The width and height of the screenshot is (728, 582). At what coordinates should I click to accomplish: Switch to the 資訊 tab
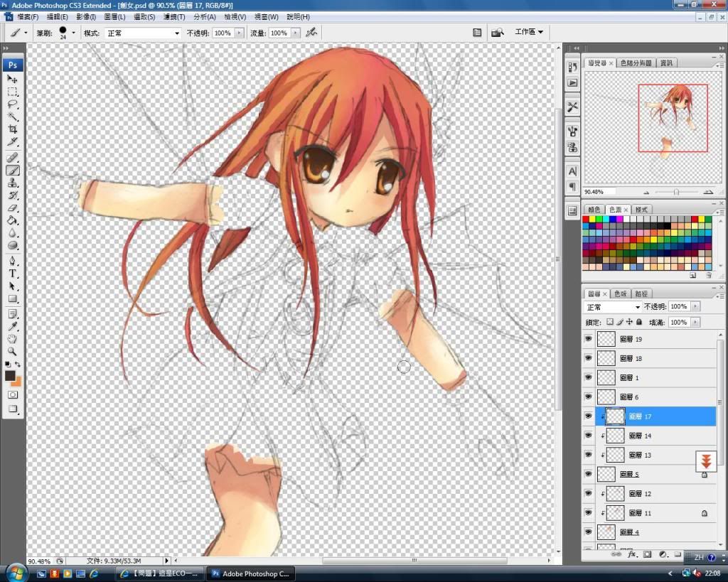(x=666, y=63)
